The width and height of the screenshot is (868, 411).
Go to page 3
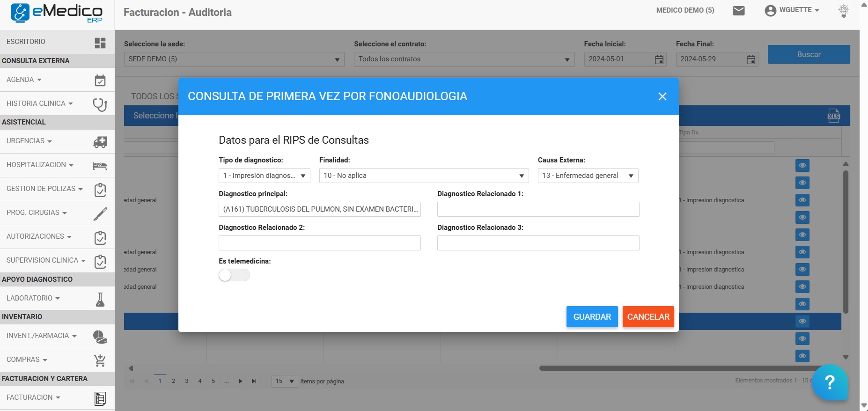click(187, 381)
